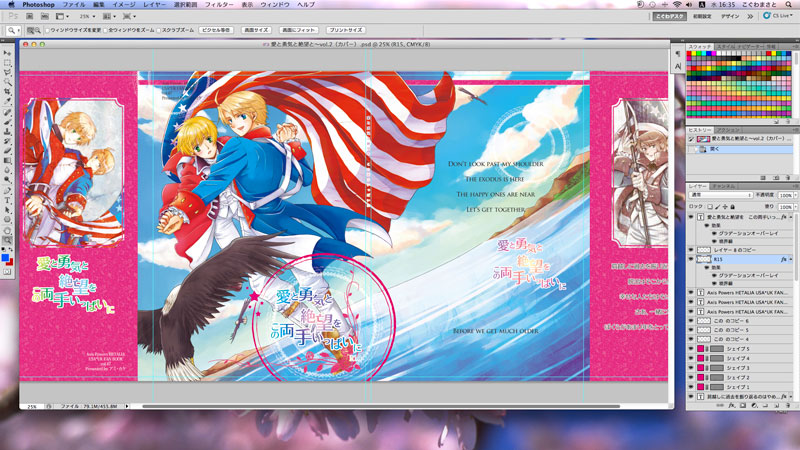Select the Move tool
Viewport: 800px width, 450px height.
7,53
